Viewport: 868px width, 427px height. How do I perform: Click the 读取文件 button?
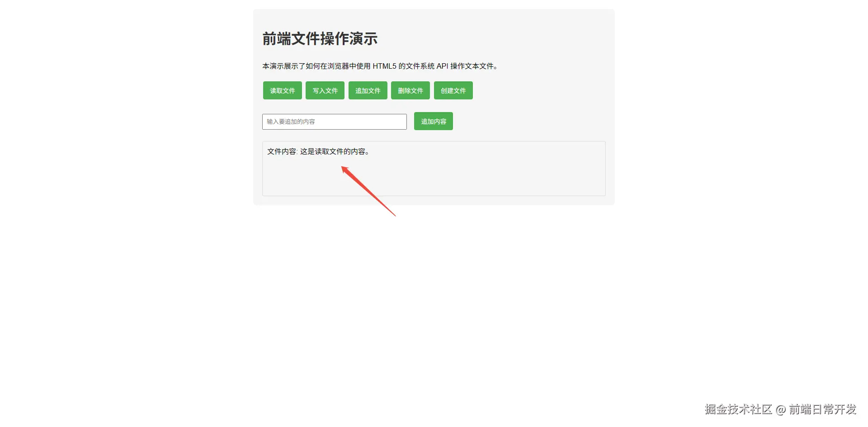[283, 90]
